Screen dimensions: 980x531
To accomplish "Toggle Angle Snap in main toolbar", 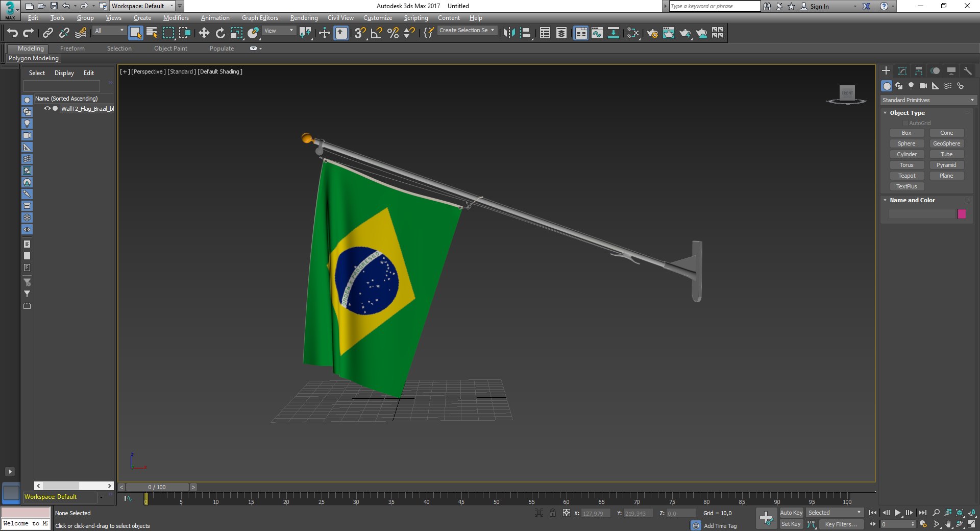I will [377, 33].
